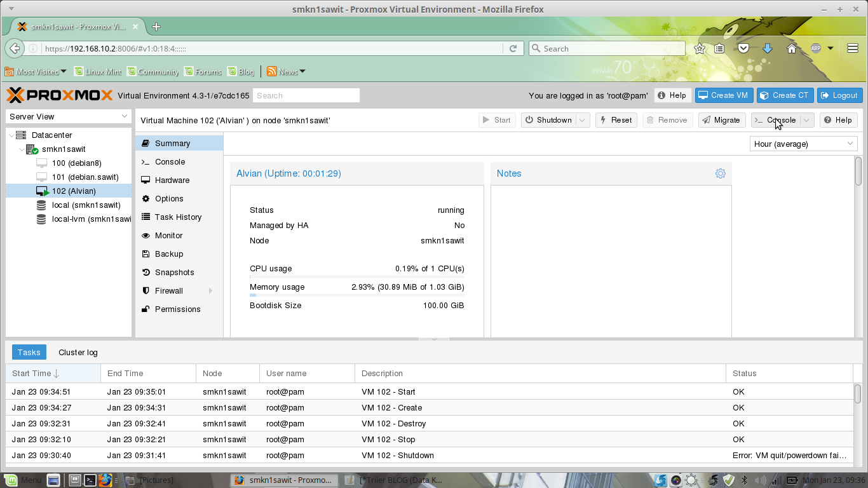The width and height of the screenshot is (868, 488).
Task: Open Most Visited bookmarks folder
Action: coord(36,72)
